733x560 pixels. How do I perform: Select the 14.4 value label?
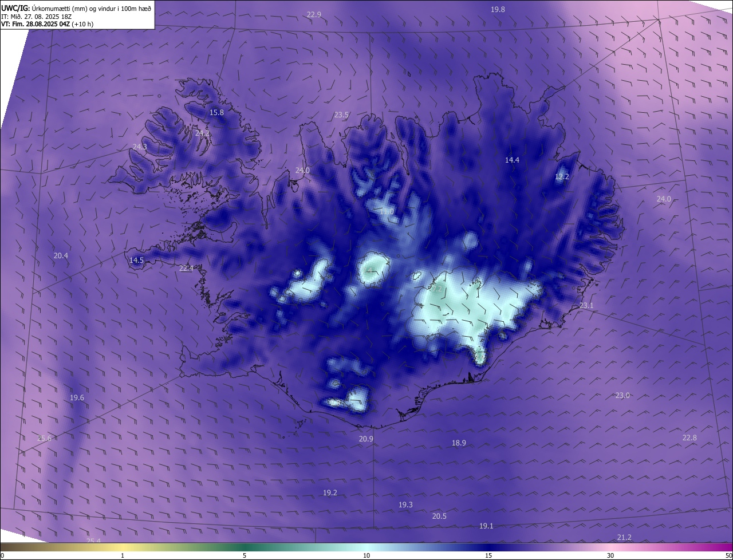pos(512,160)
